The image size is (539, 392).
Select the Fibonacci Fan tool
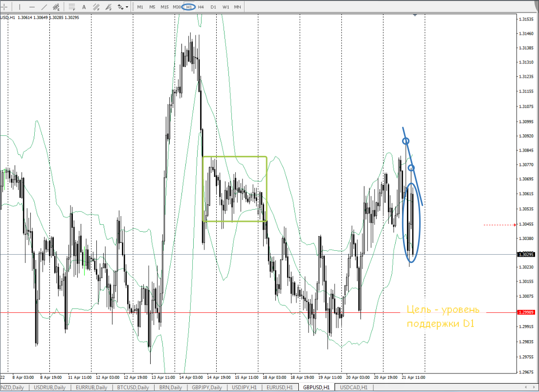[x=109, y=7]
